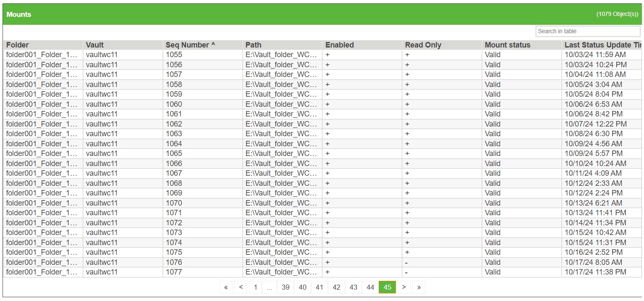Screen dimensions: 644x301
Task: Jump to first page using double-left arrow
Action: [226, 287]
